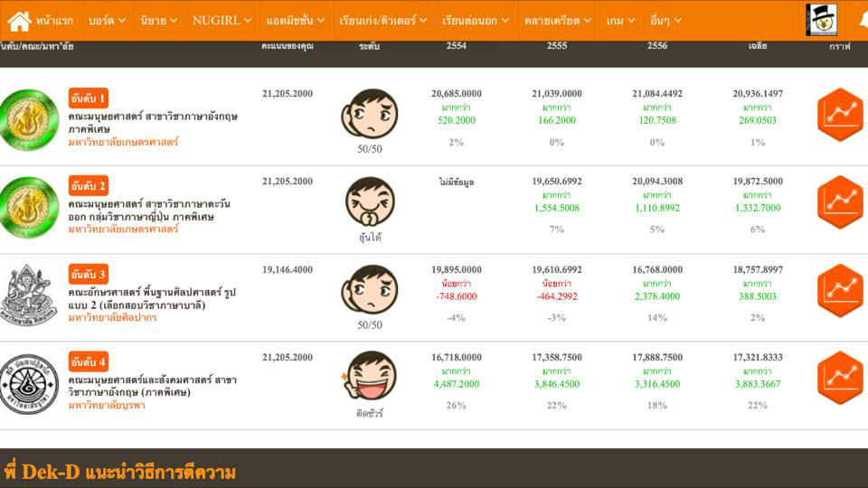Click the ลุ้นได้ thinking face icon
The width and height of the screenshot is (868, 488).
click(x=369, y=202)
